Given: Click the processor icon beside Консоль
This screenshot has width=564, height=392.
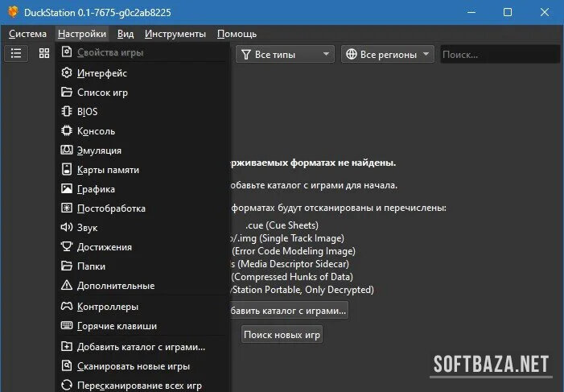Looking at the screenshot, I should [x=67, y=130].
